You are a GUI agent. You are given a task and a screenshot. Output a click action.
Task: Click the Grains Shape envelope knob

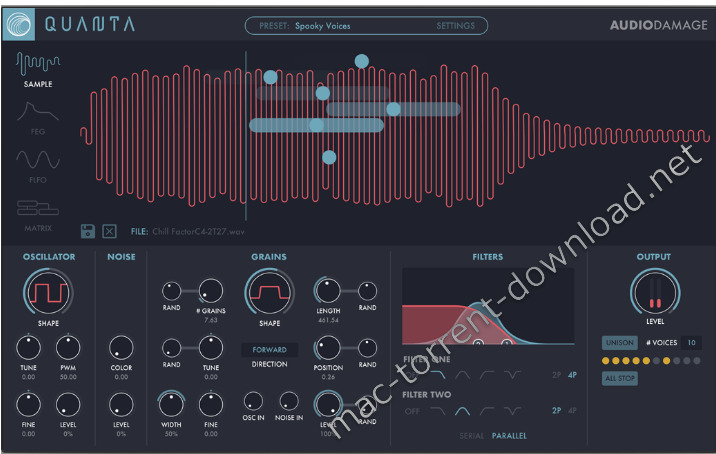pyautogui.click(x=269, y=292)
